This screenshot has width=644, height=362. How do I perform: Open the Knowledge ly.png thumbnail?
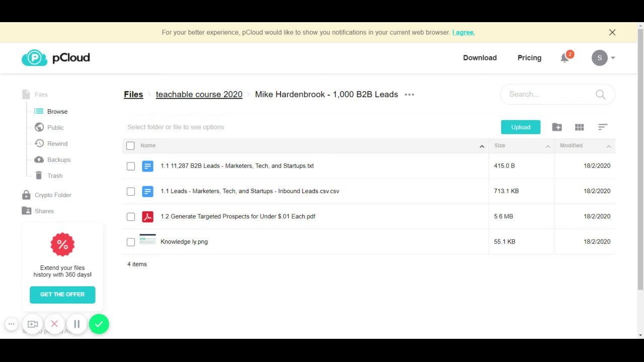(x=147, y=240)
